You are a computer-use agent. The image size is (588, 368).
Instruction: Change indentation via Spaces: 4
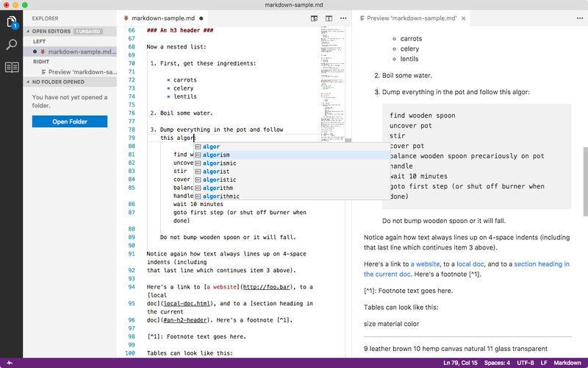pos(497,363)
